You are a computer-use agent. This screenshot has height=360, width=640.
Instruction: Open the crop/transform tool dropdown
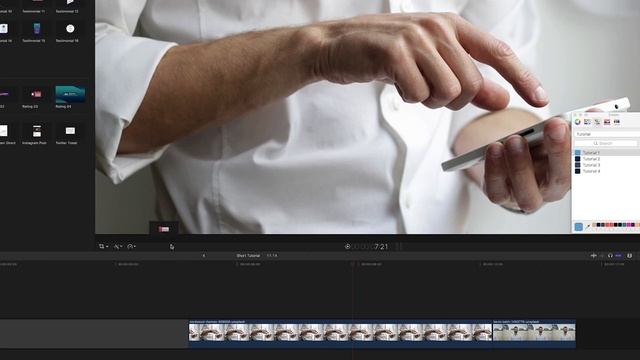103,246
